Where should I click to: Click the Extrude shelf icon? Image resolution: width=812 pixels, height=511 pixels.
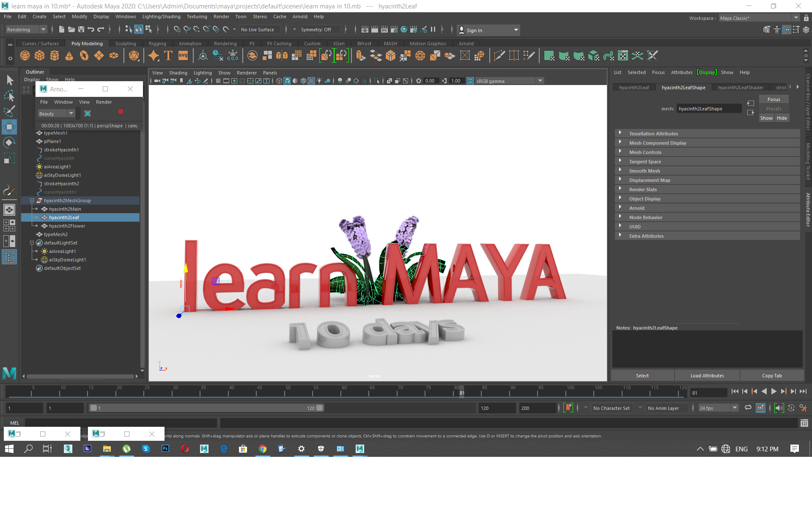pyautogui.click(x=361, y=56)
